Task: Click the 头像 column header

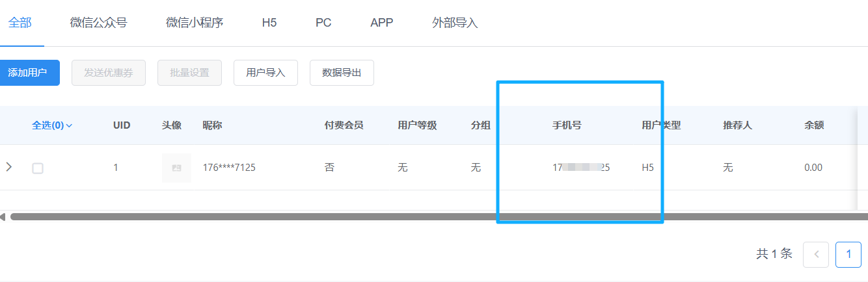Action: coord(172,125)
